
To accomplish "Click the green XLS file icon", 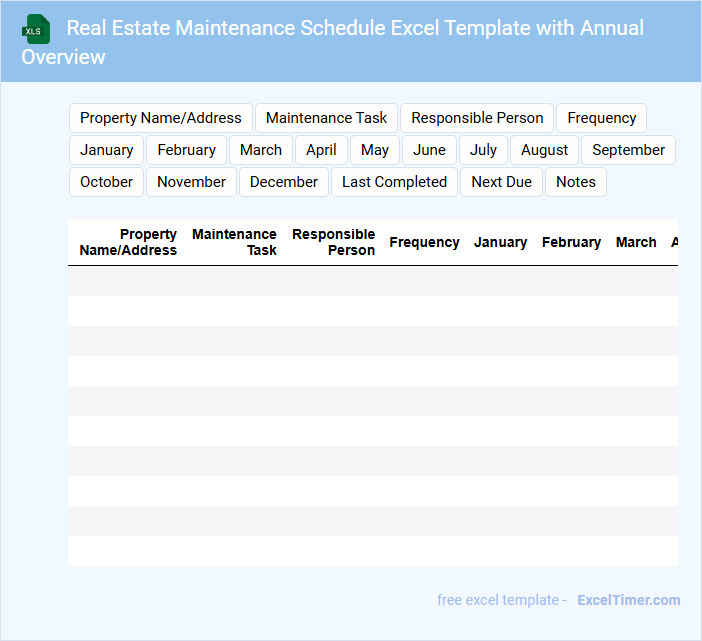I will 36,29.
